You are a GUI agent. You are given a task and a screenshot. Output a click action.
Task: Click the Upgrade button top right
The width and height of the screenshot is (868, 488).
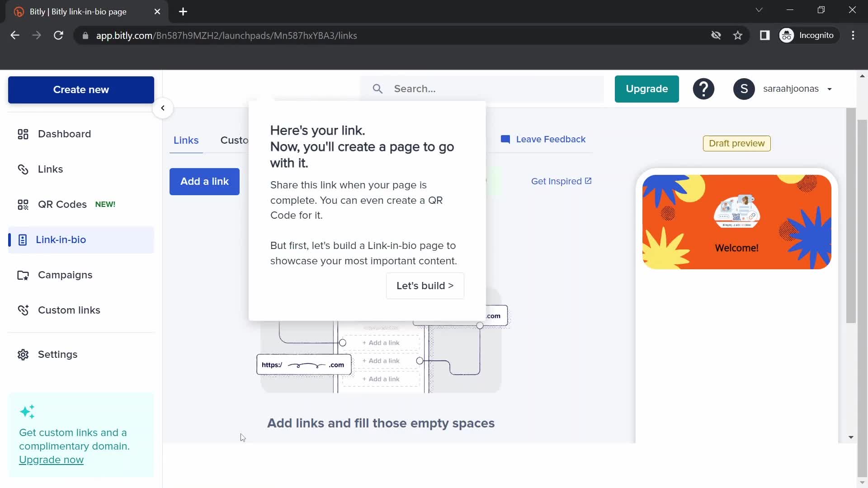[647, 89]
